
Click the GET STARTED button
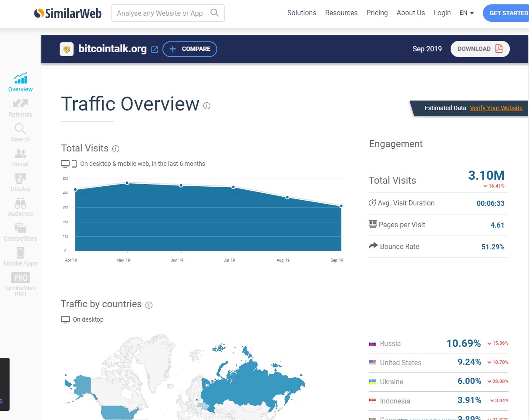507,13
